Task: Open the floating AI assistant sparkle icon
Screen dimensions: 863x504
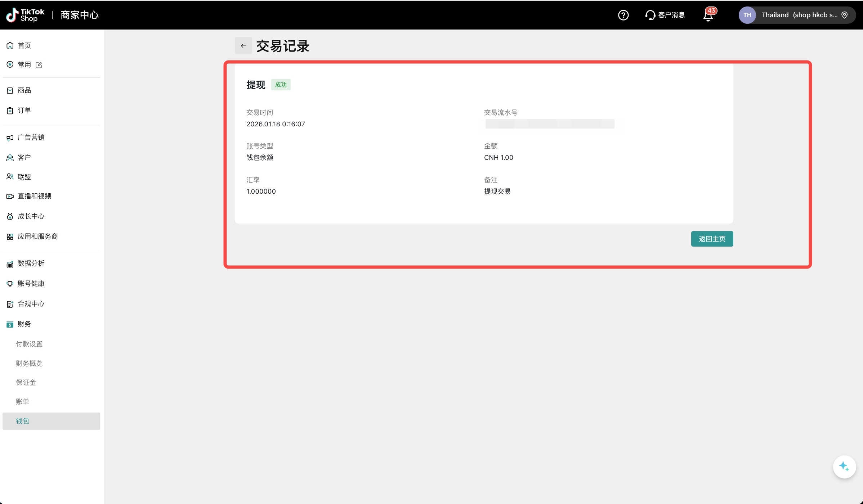Action: point(844,467)
